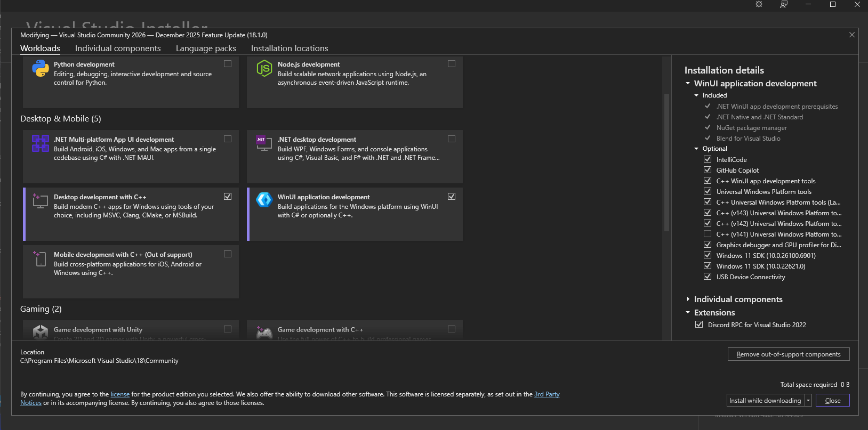Click the .NET Multi-platform App UI icon
Screen dimensions: 868x430
(41, 143)
